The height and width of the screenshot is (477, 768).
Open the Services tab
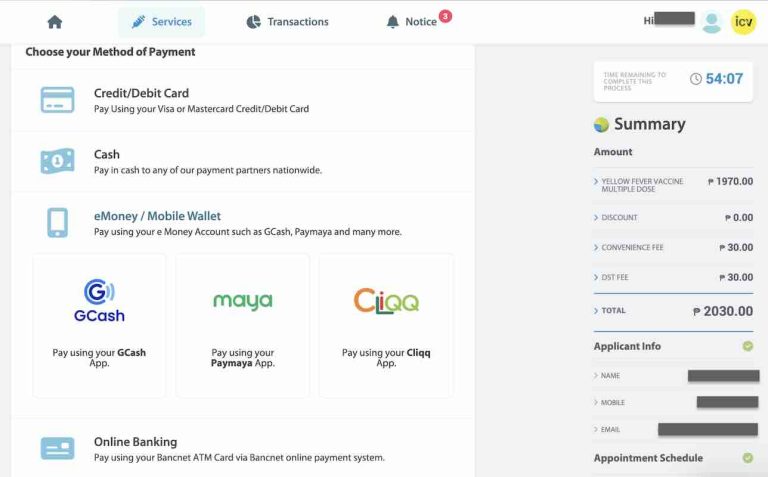point(161,22)
